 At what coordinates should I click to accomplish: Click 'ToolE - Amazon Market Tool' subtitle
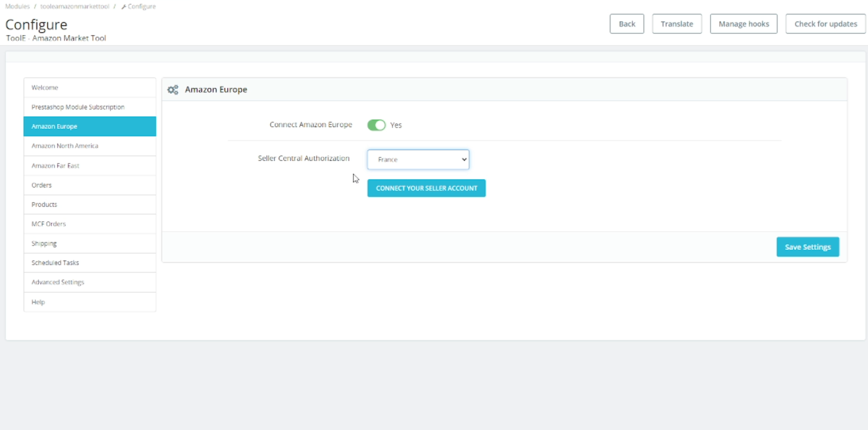click(56, 38)
